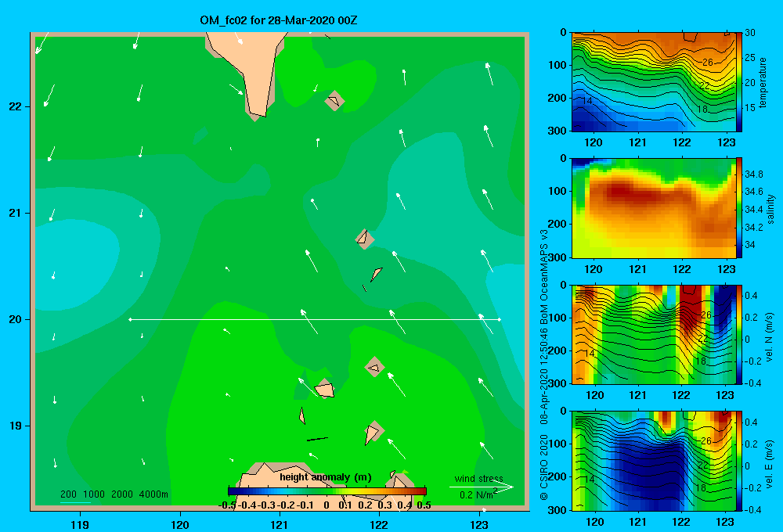Click the narrow island near 19.1N 121.2E

point(302,415)
